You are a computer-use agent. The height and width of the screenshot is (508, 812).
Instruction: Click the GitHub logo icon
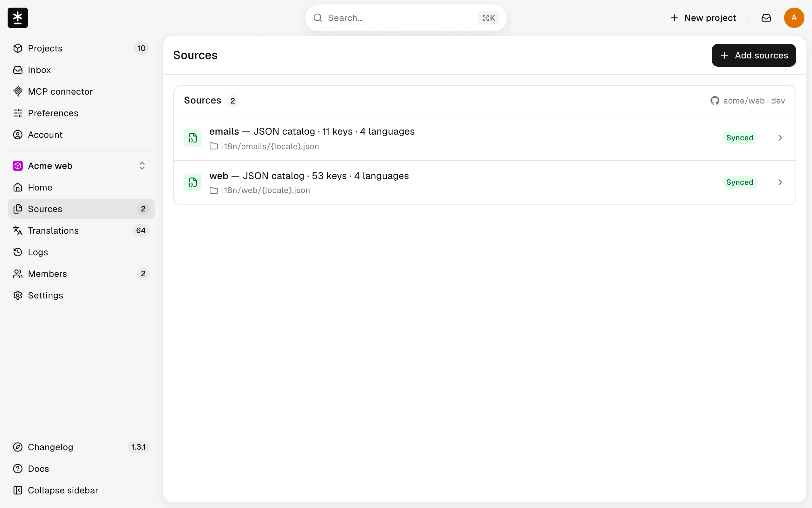tap(715, 101)
